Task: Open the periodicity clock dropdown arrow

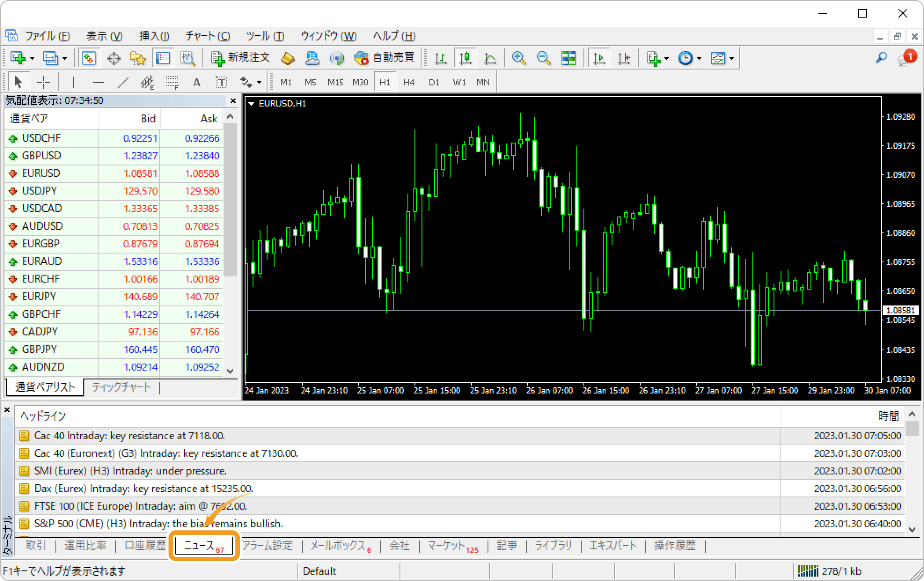Action: pos(699,59)
